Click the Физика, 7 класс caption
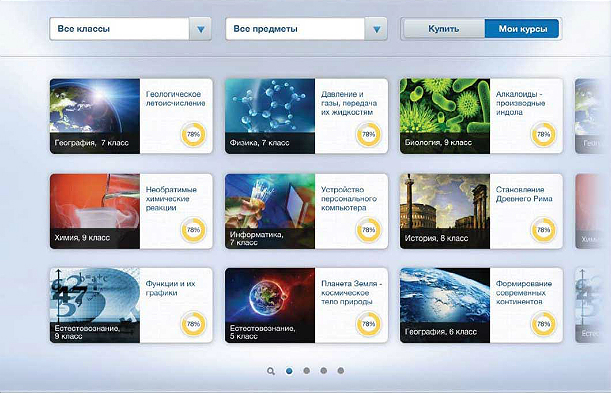 [260, 143]
